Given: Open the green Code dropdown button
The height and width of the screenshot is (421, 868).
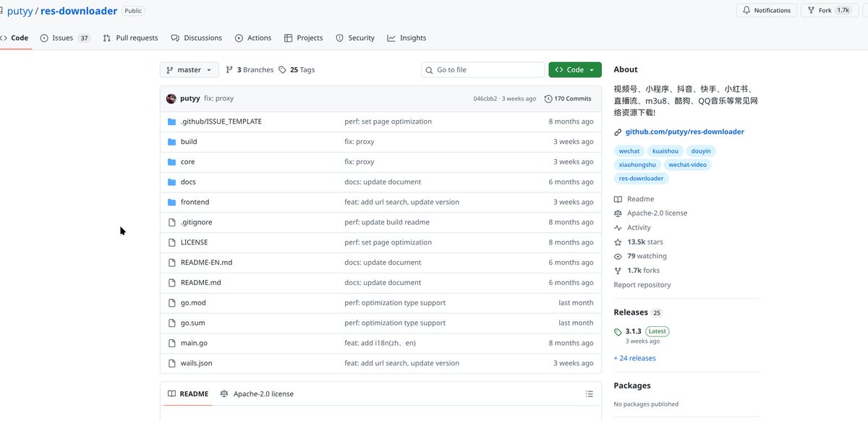Looking at the screenshot, I should tap(575, 70).
